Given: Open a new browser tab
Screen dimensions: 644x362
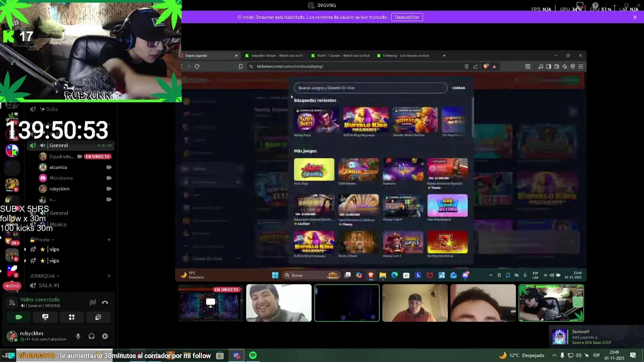Looking at the screenshot, I should [444, 55].
